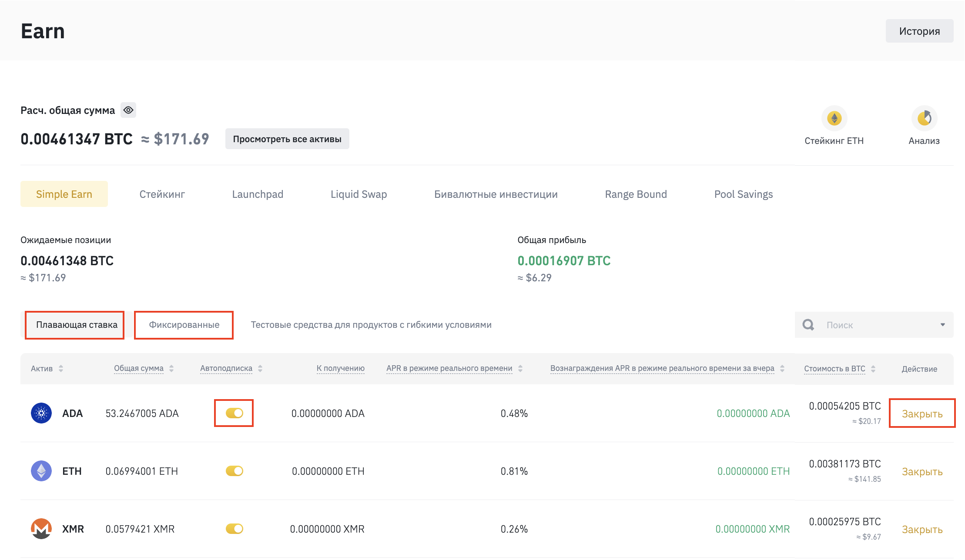This screenshot has width=965, height=560.
Task: Open the Range Bound tab
Action: 636,194
